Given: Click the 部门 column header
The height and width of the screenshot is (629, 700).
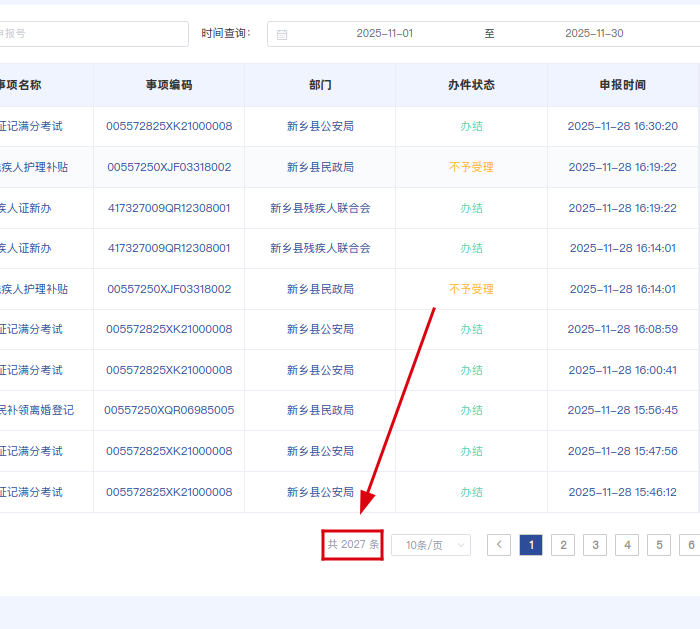Looking at the screenshot, I should [320, 85].
